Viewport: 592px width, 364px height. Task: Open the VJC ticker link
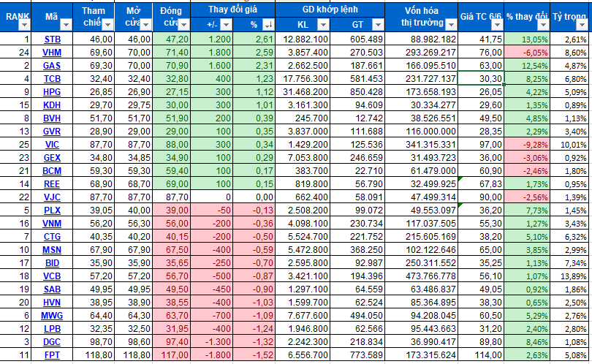52,197
